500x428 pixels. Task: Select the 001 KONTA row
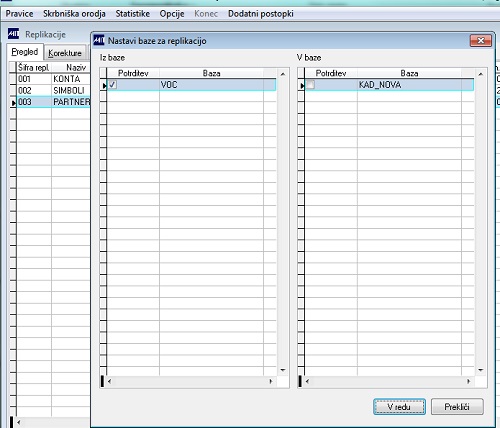point(53,79)
